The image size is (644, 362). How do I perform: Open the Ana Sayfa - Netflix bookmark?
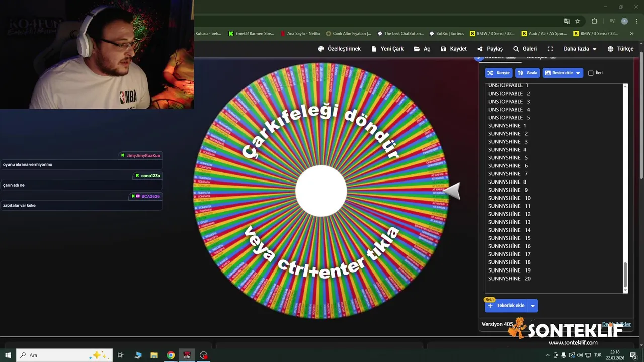coord(300,34)
